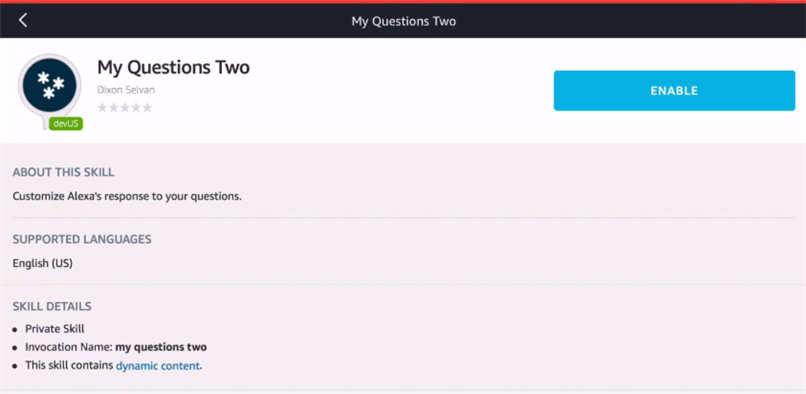Screen dimensions: 806x394
Task: Click "This skill contains" text
Action: click(69, 366)
